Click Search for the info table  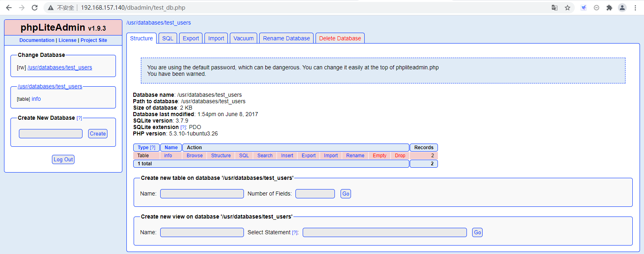pyautogui.click(x=265, y=156)
